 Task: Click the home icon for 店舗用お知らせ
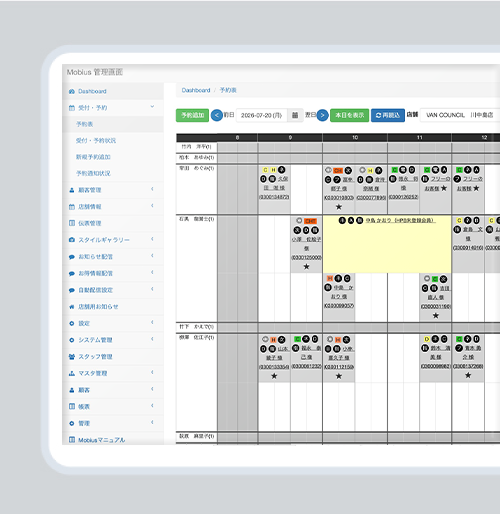coord(72,307)
